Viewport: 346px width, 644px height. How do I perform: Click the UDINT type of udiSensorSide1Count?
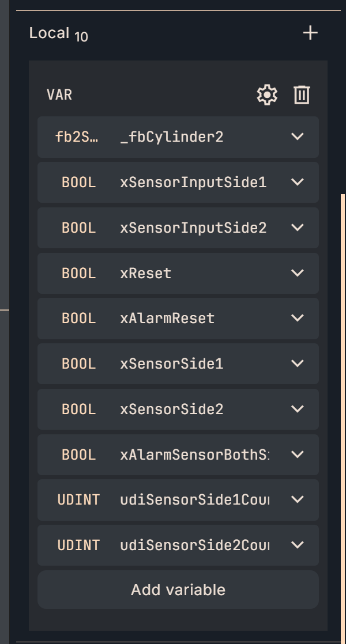tap(78, 499)
